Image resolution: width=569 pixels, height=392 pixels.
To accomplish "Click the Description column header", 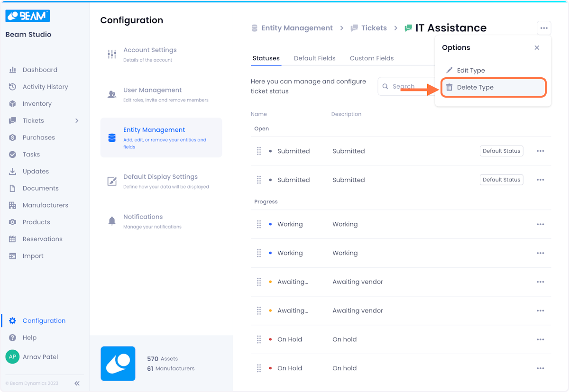I will (x=346, y=114).
